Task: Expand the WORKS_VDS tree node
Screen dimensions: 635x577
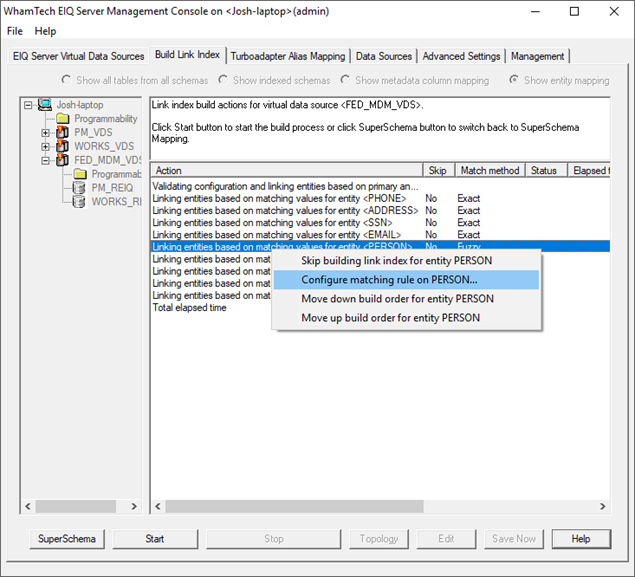Action: [46, 147]
